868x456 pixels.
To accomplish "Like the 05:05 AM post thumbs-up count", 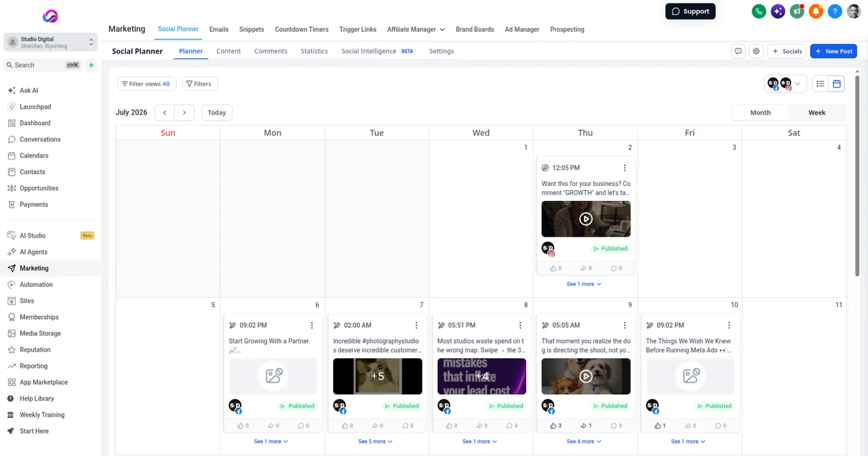I will [x=557, y=425].
